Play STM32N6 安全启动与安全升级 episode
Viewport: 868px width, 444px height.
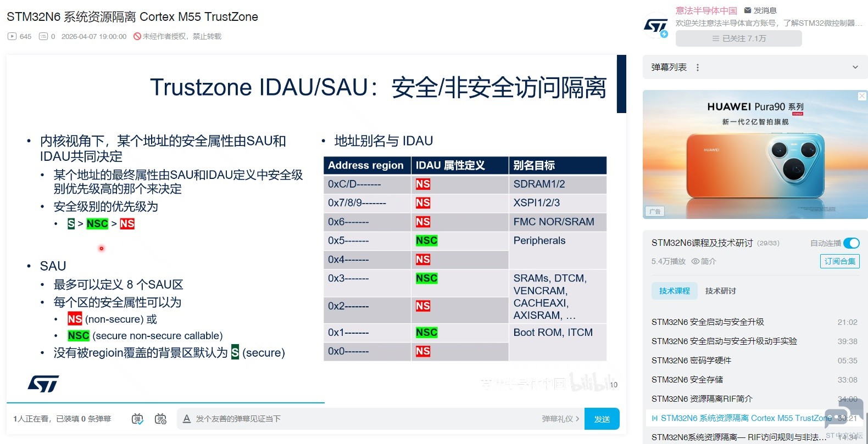tap(754, 322)
